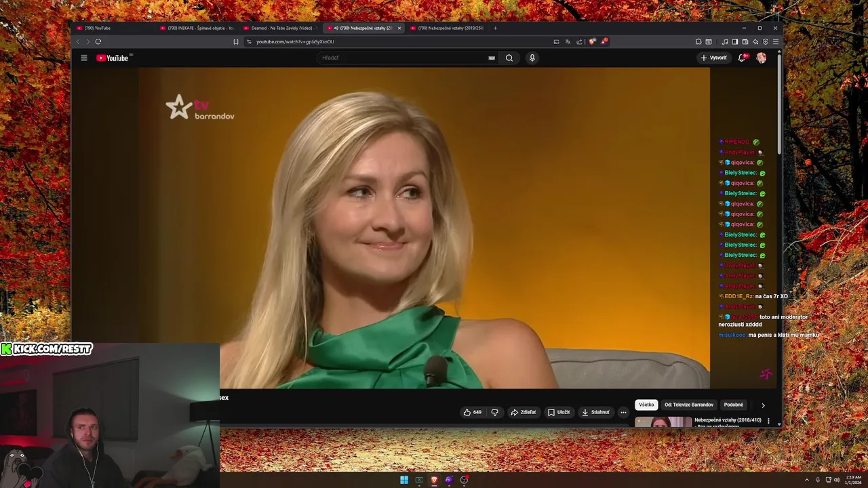Reload the current page
This screenshot has height=488, width=868.
[98, 41]
